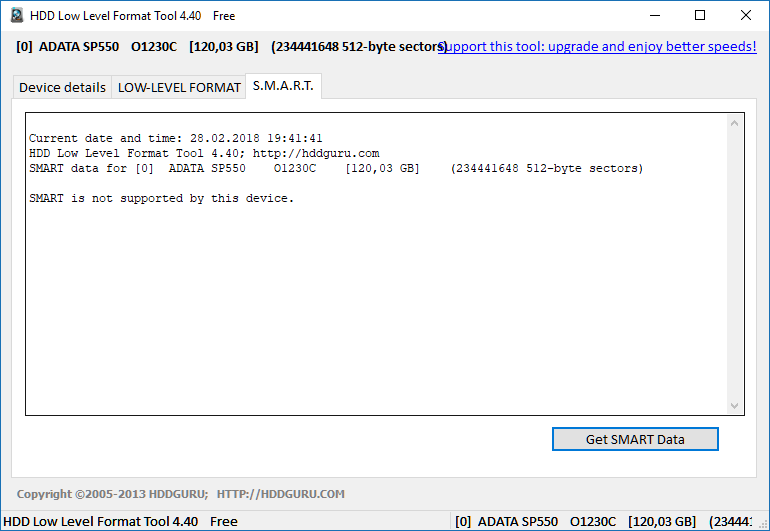The height and width of the screenshot is (531, 770).
Task: Click the scroll down arrow in SMART output
Action: [x=734, y=406]
